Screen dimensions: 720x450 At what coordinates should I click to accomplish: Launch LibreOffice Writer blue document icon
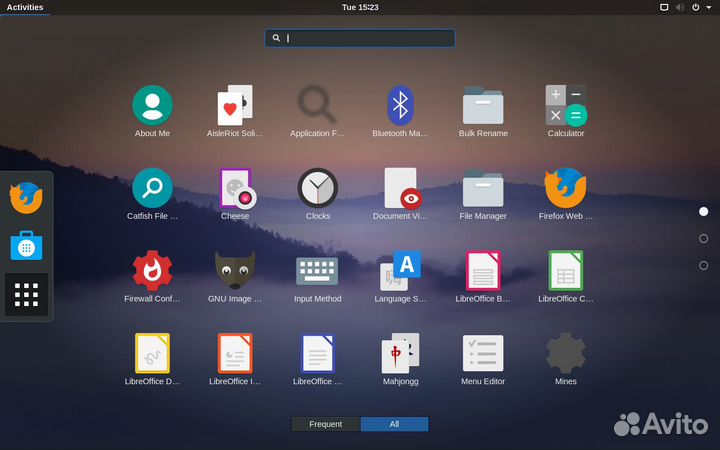click(317, 359)
